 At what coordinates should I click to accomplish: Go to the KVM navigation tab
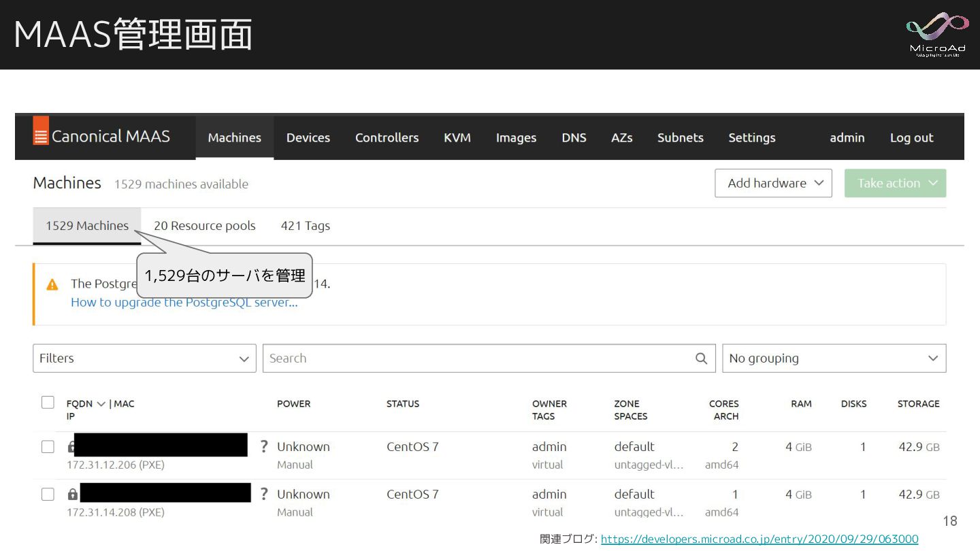457,137
